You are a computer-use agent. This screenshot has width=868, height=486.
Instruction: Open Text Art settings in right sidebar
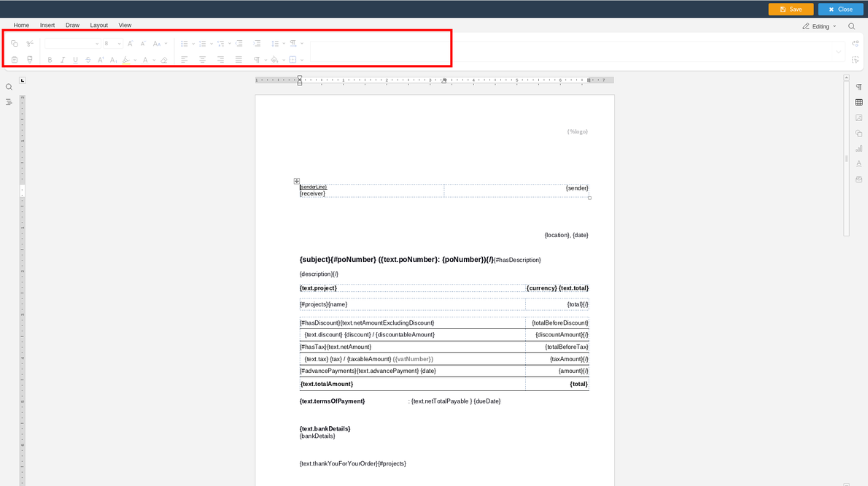(859, 164)
